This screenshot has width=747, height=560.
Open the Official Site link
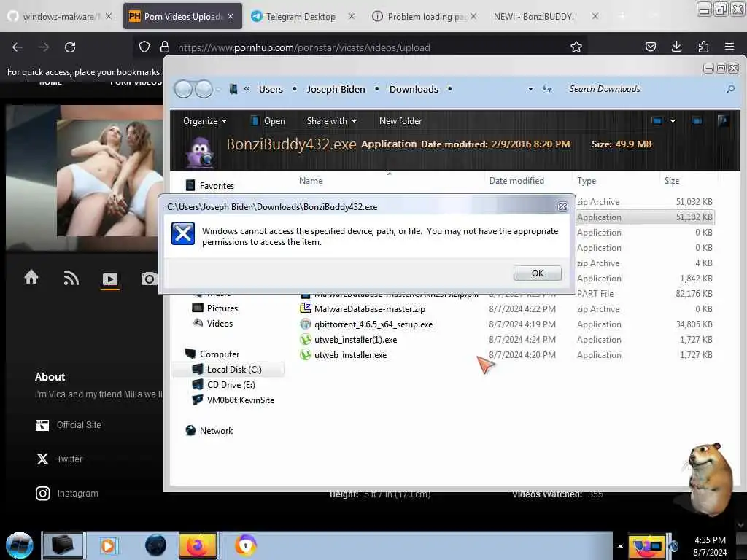(79, 425)
